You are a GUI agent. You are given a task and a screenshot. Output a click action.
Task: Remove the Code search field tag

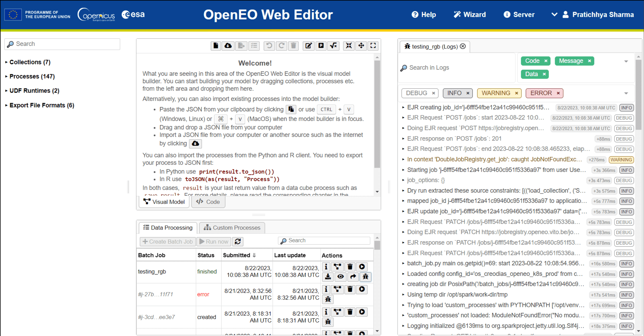click(x=546, y=61)
